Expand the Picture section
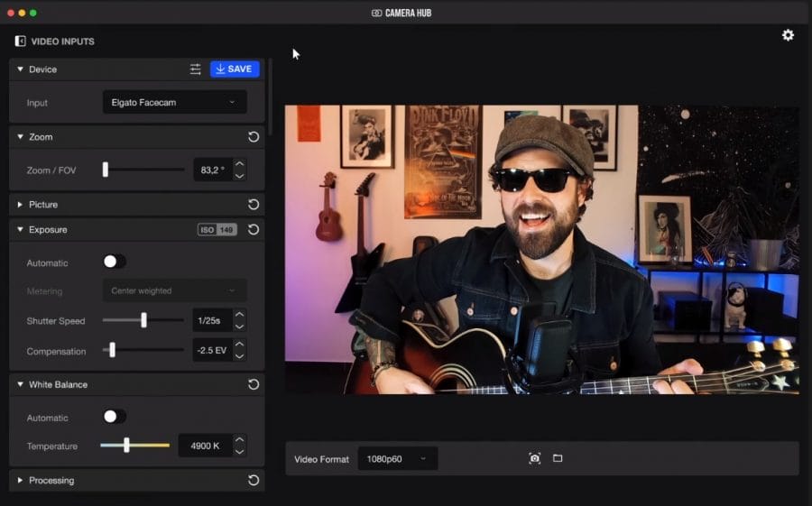This screenshot has width=812, height=506. point(21,205)
